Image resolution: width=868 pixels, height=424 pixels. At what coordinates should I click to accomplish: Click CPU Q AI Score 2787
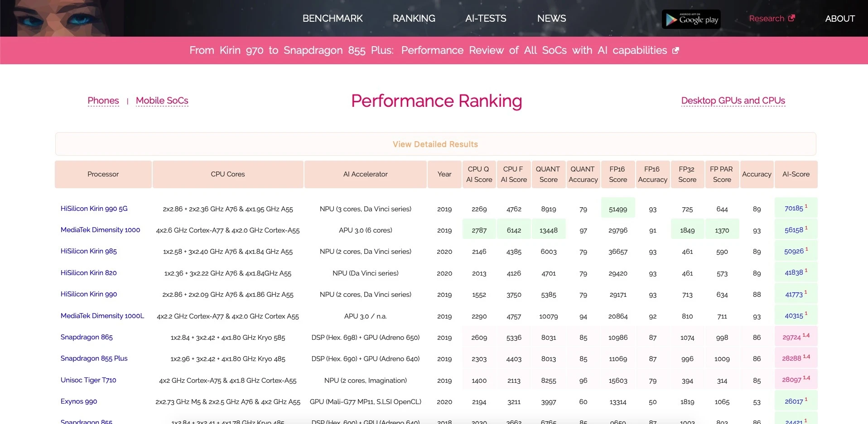click(479, 230)
